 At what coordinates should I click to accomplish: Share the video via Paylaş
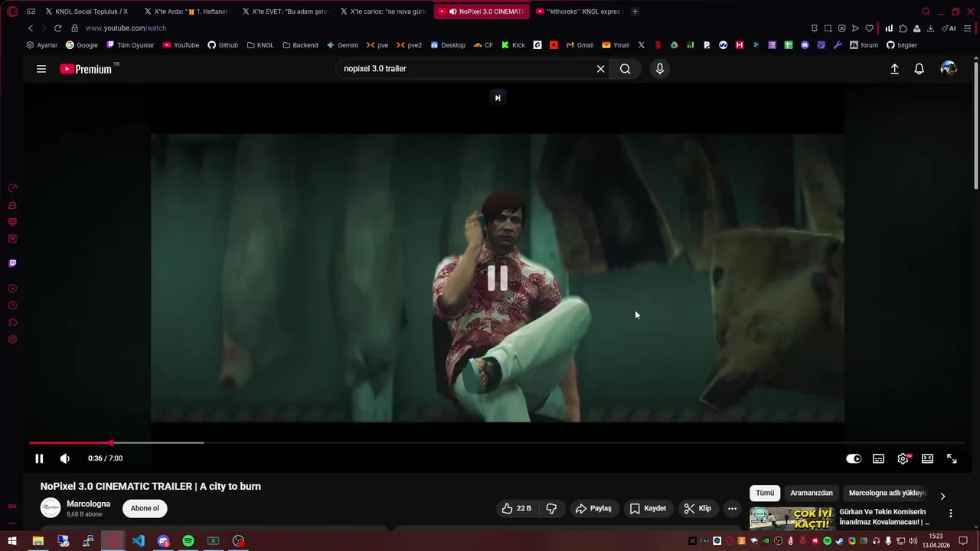click(x=593, y=508)
